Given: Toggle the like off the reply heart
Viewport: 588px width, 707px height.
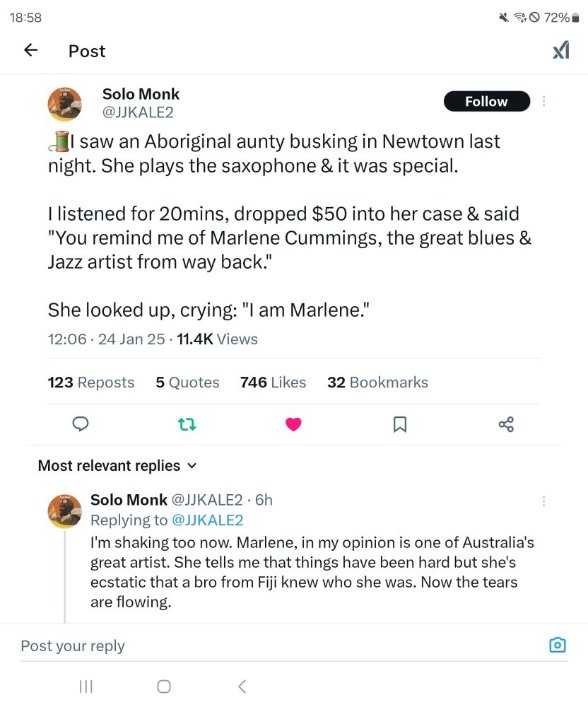Looking at the screenshot, I should (293, 424).
